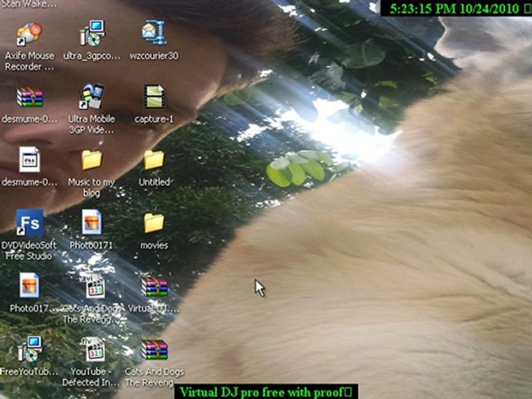Select the Cats And Dogs WinRAR archive
This screenshot has height=399, width=532.
155,350
